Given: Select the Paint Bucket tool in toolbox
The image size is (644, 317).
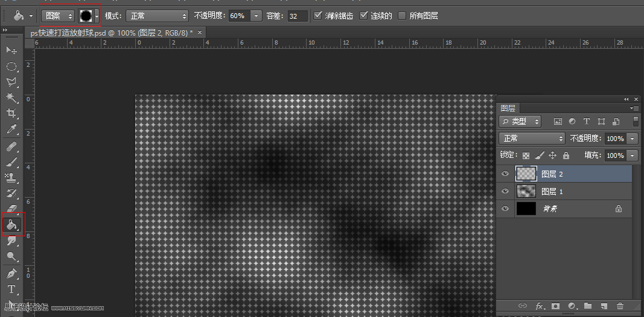Looking at the screenshot, I should point(11,224).
